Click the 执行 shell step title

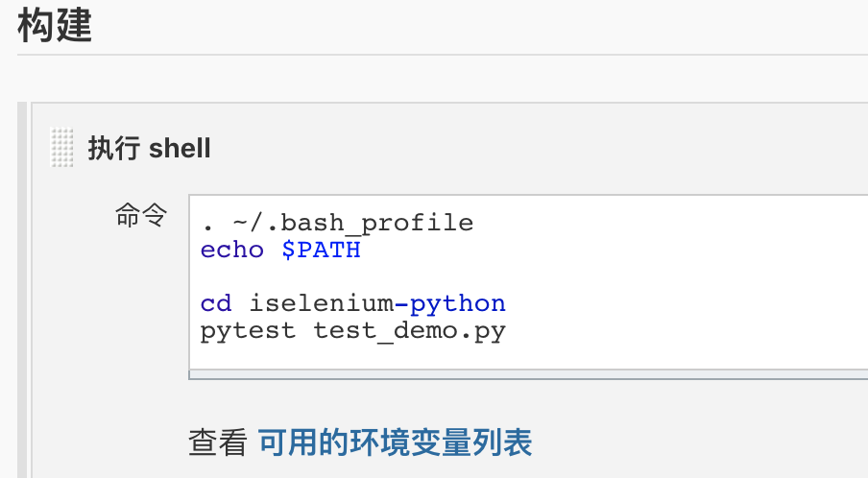pyautogui.click(x=149, y=148)
